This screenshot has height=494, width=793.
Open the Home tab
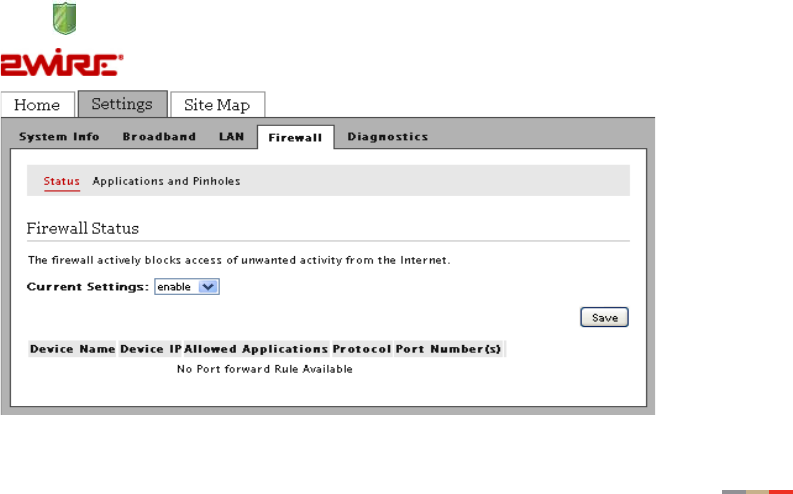click(37, 105)
